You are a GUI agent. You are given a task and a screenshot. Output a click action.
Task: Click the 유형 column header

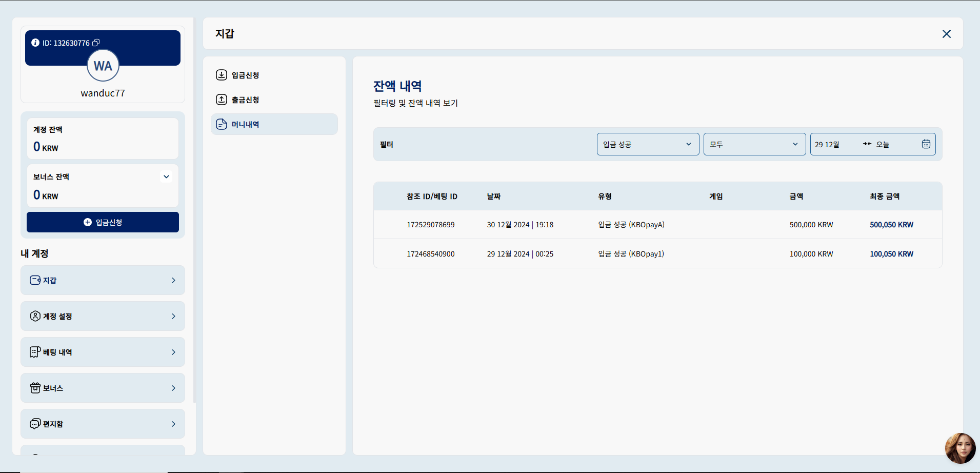click(x=605, y=196)
